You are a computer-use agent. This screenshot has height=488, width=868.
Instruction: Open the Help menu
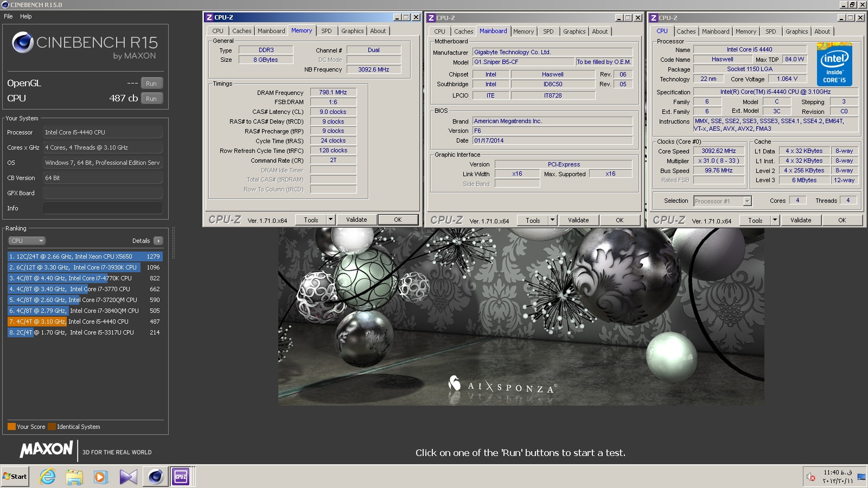click(x=26, y=16)
